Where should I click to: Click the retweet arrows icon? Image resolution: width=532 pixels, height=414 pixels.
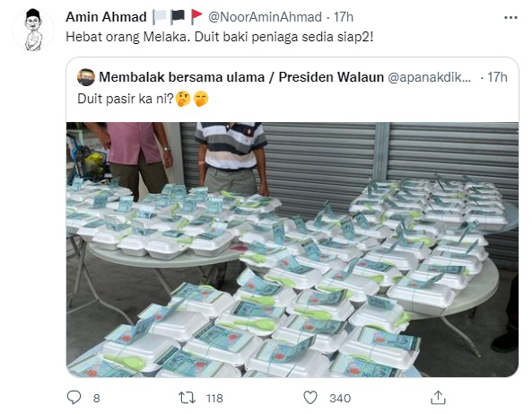(x=187, y=398)
